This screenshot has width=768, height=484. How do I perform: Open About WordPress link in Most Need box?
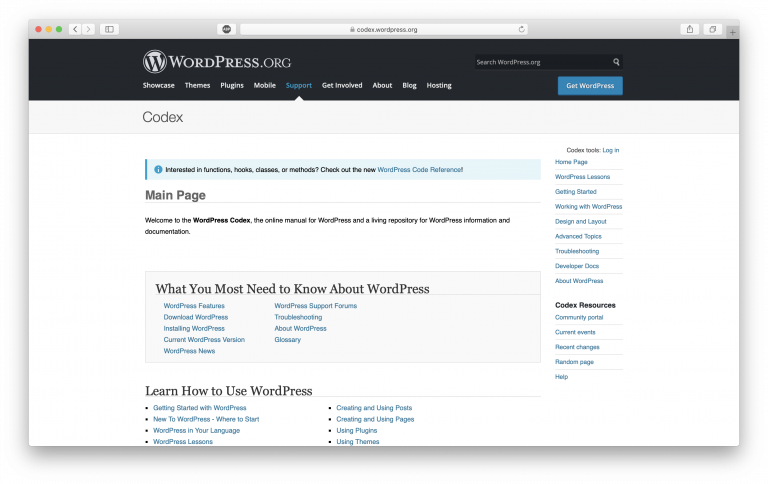coord(300,328)
